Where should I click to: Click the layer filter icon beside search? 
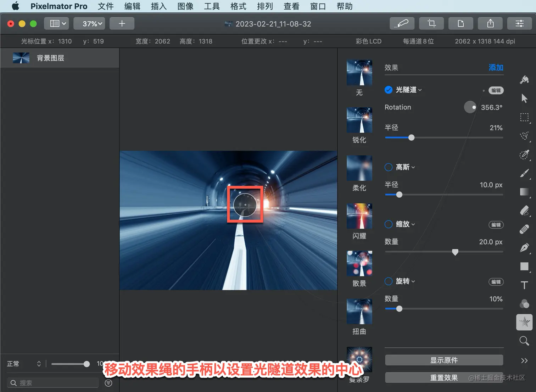tap(108, 383)
